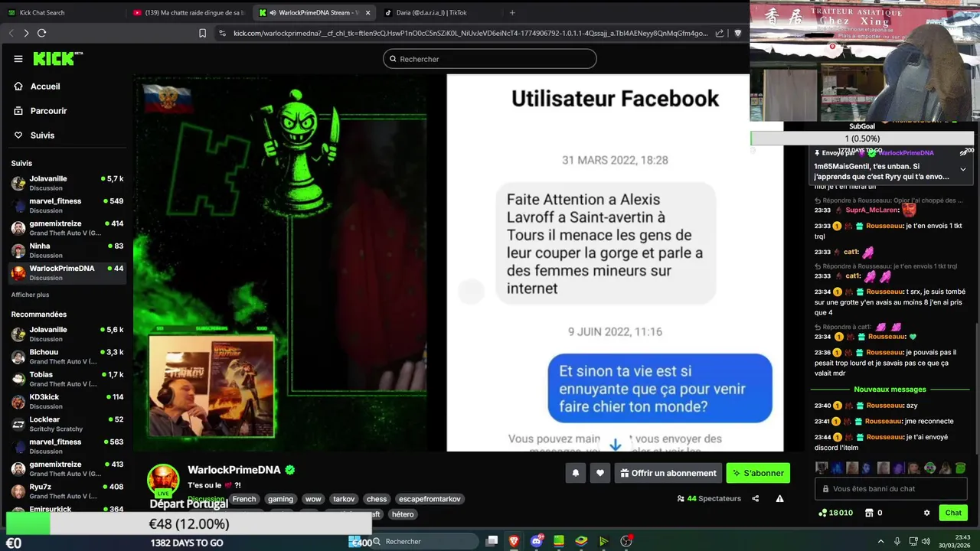Switch to Daria TikTok browser tab

440,12
